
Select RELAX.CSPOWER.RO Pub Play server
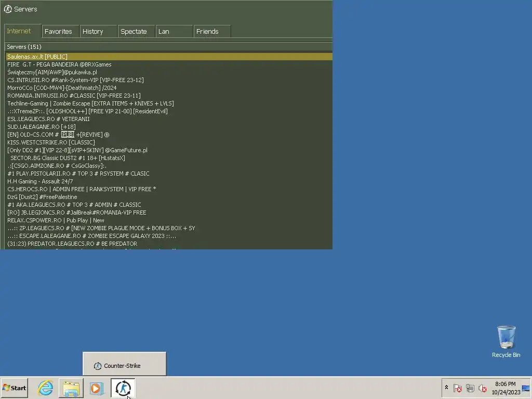tap(169, 220)
